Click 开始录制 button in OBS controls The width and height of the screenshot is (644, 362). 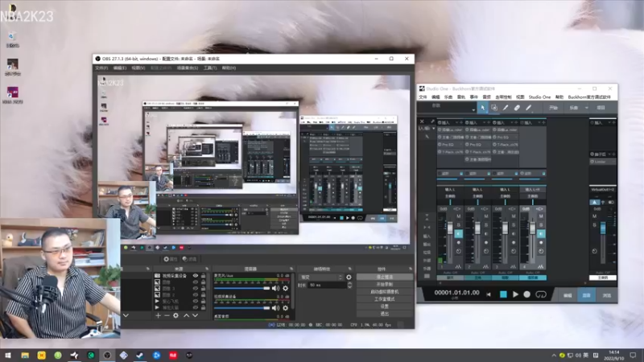pos(385,285)
